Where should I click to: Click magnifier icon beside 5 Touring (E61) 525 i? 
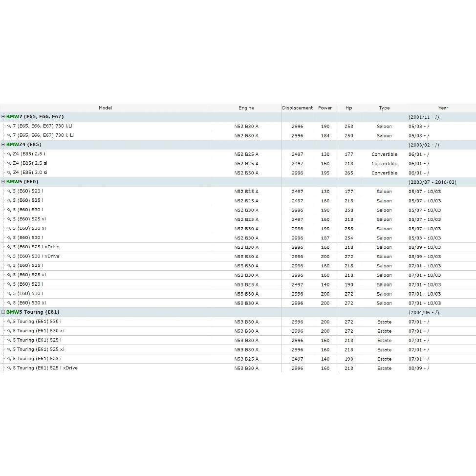coord(9,340)
